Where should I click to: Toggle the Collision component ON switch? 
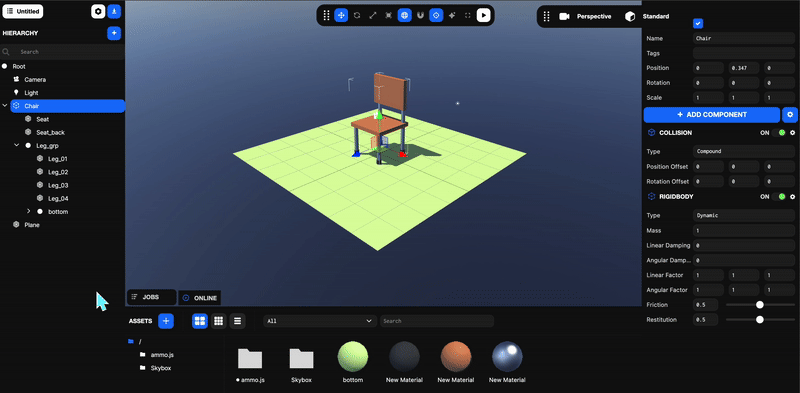779,133
